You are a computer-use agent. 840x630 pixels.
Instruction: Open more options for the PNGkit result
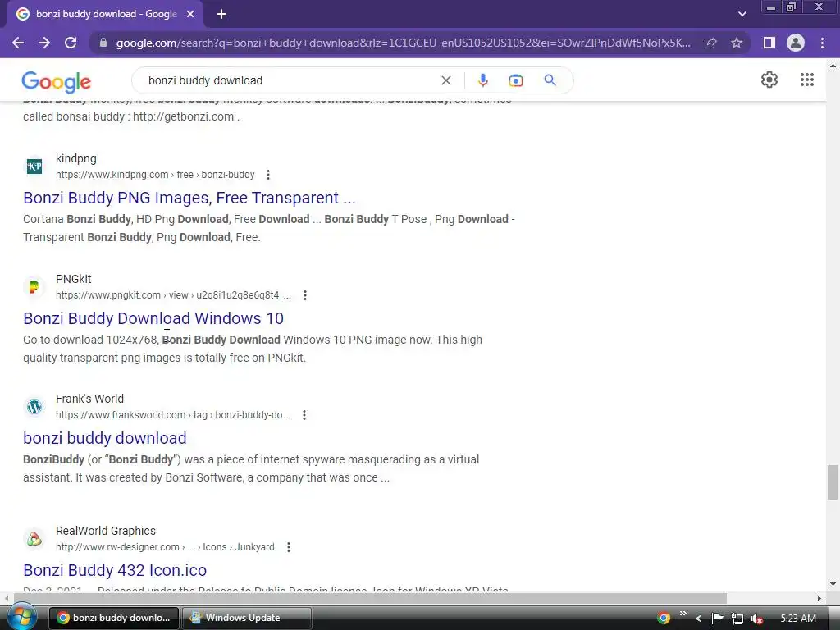[x=305, y=295]
